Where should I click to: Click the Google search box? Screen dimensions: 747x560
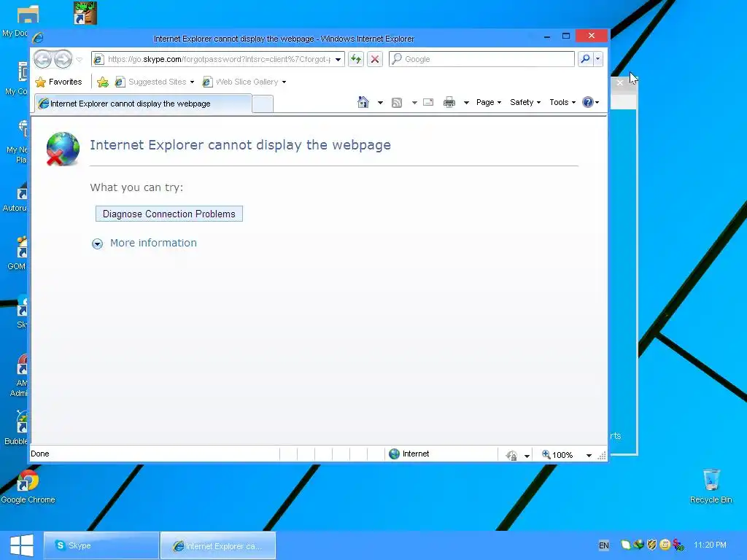(x=481, y=59)
